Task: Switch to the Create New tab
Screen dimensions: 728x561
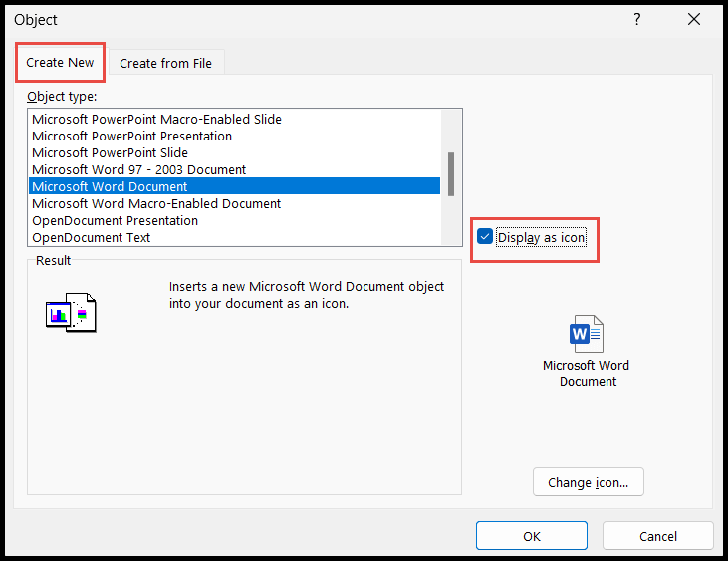Action: coord(60,62)
